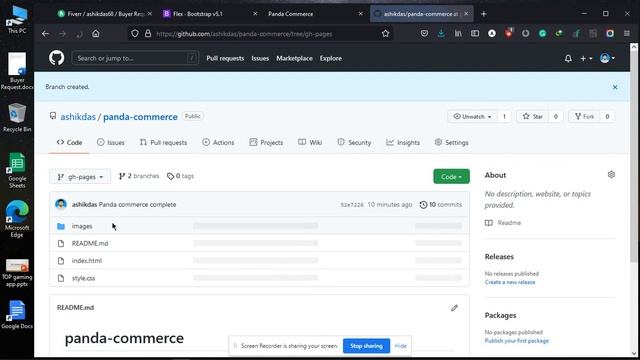640x360 pixels.
Task: Open TOP gaming app.pptx file
Action: [17, 273]
